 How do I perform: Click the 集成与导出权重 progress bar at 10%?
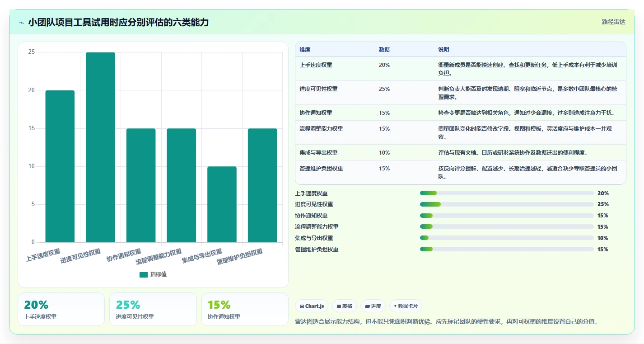pyautogui.click(x=507, y=238)
